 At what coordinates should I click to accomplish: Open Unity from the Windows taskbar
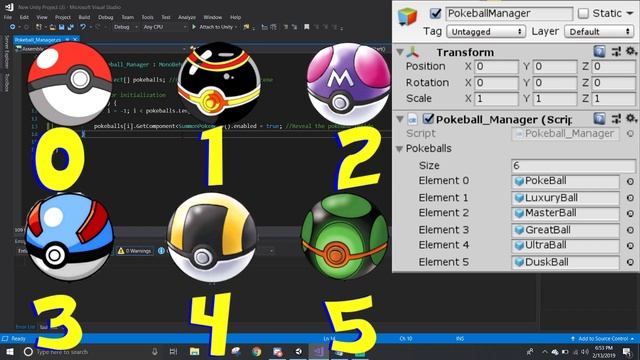click(x=298, y=351)
